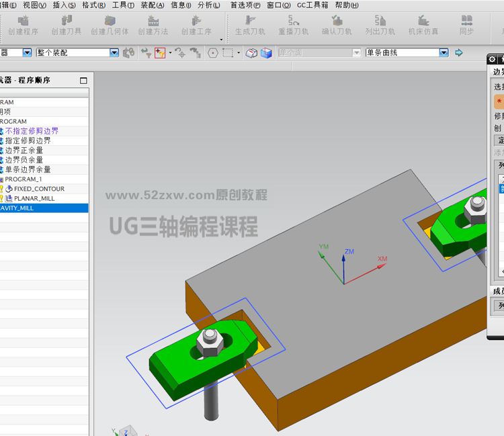Viewport: 504px width, 436px height.
Task: Click the hex nut on left clamp
Action: click(x=210, y=342)
